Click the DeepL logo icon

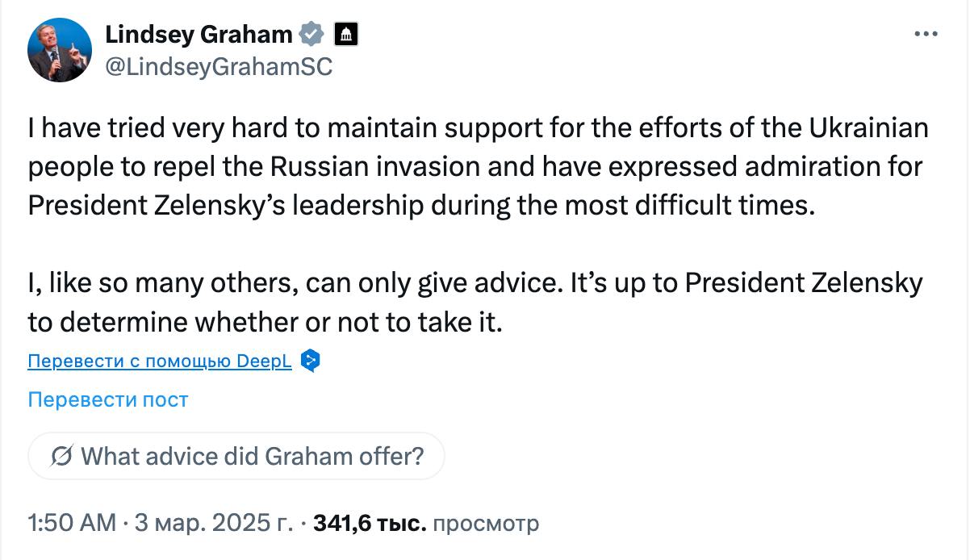[311, 361]
